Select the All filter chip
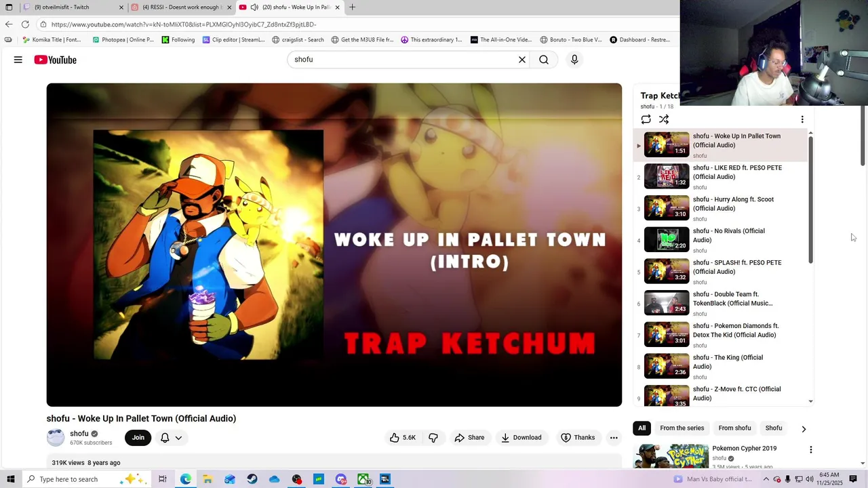This screenshot has height=488, width=868. tap(642, 428)
